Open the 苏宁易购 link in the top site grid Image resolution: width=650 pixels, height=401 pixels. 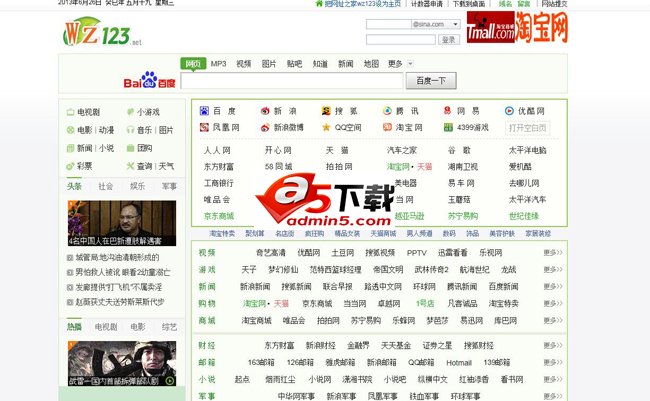(x=463, y=216)
